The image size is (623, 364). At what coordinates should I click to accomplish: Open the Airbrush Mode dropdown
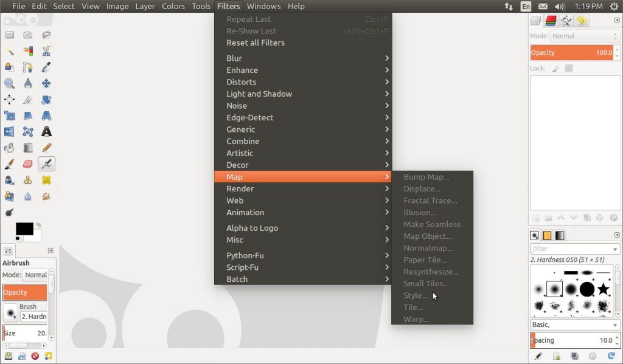click(35, 275)
